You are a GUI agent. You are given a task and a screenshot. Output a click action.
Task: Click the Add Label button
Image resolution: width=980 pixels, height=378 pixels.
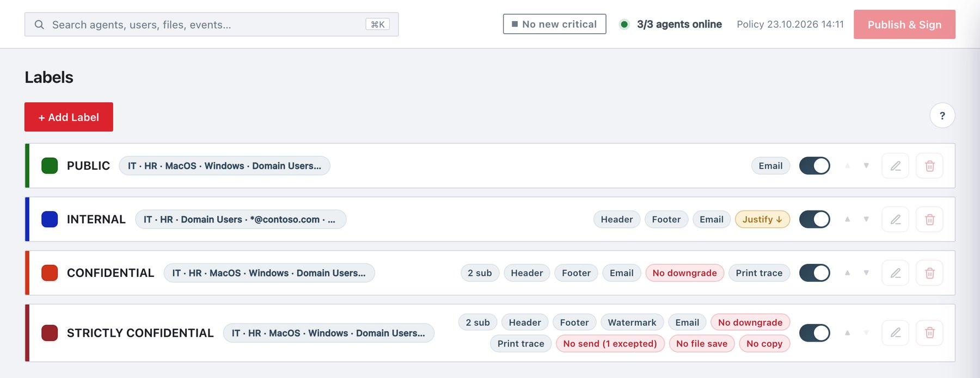[x=69, y=117]
